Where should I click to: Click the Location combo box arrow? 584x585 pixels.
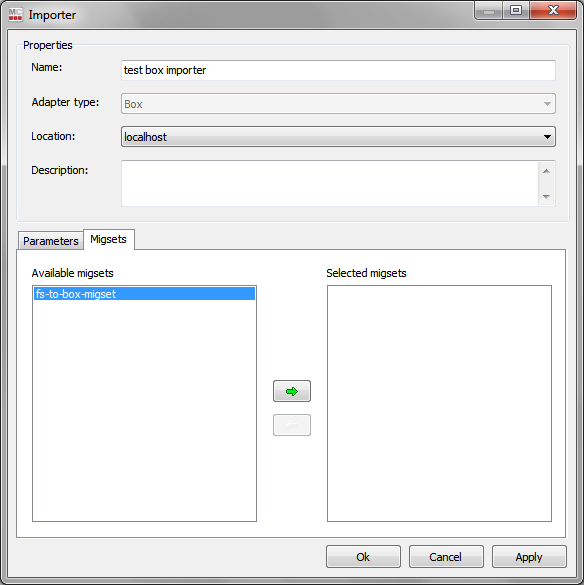point(547,137)
